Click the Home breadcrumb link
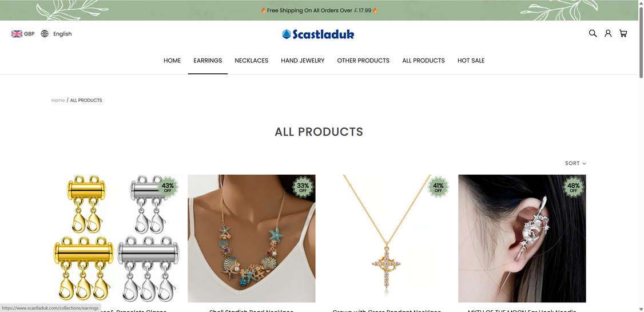The image size is (644, 312). click(58, 100)
